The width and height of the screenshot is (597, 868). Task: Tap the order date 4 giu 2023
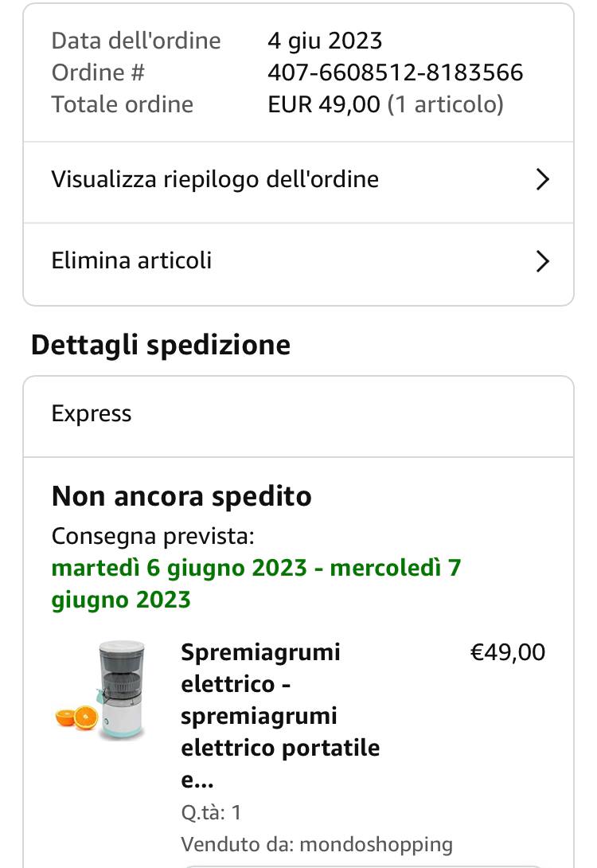(325, 41)
